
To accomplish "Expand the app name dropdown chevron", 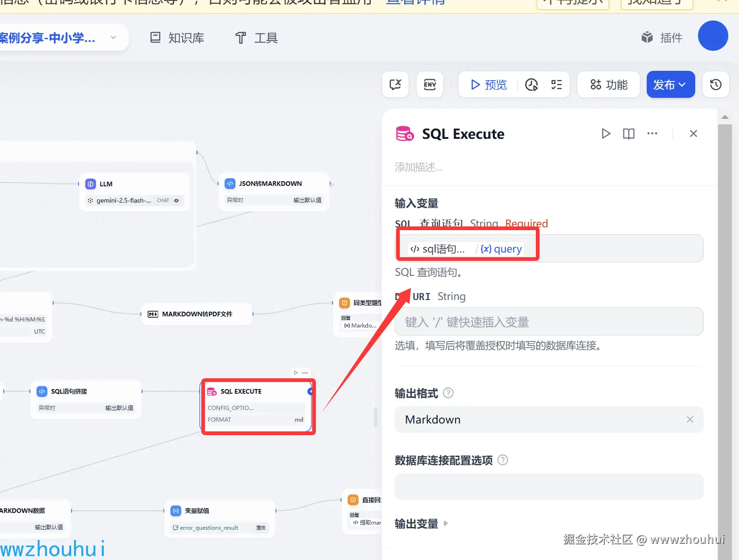I will pos(113,37).
